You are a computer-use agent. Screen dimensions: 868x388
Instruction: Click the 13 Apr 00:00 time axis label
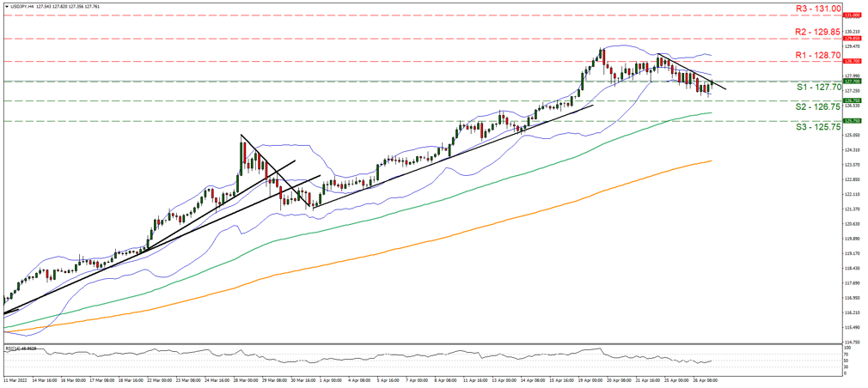pos(504,381)
